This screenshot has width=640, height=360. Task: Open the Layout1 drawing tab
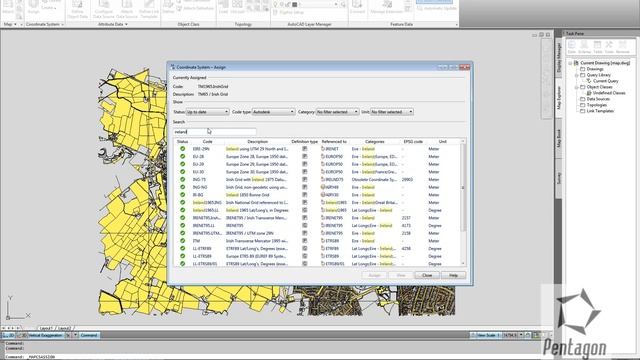(46, 328)
